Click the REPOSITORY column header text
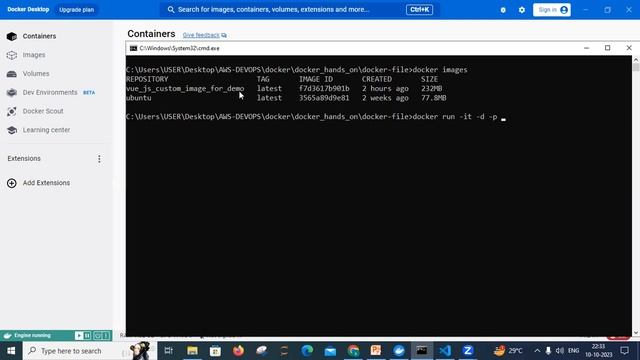640x360 pixels. [147, 79]
